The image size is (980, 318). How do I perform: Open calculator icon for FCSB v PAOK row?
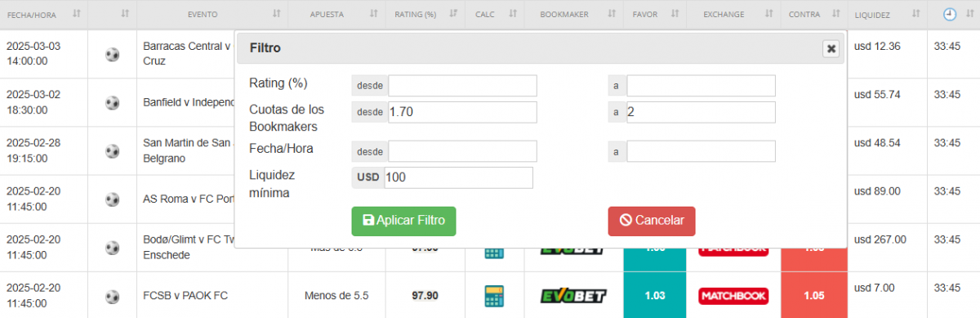(492, 296)
